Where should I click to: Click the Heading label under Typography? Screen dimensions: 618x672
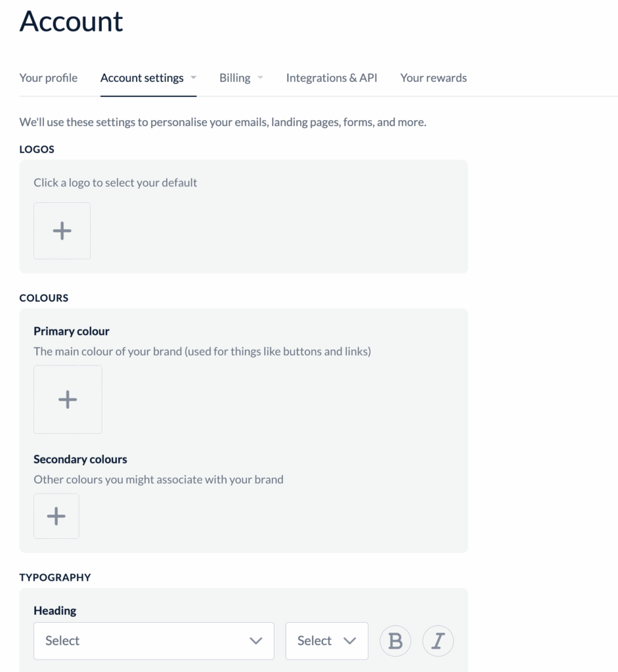pos(55,610)
